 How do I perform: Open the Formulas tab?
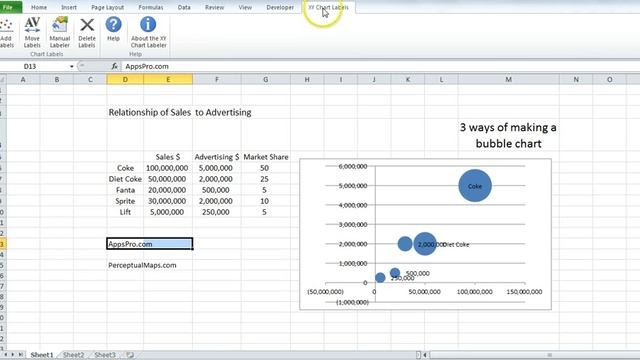151,7
